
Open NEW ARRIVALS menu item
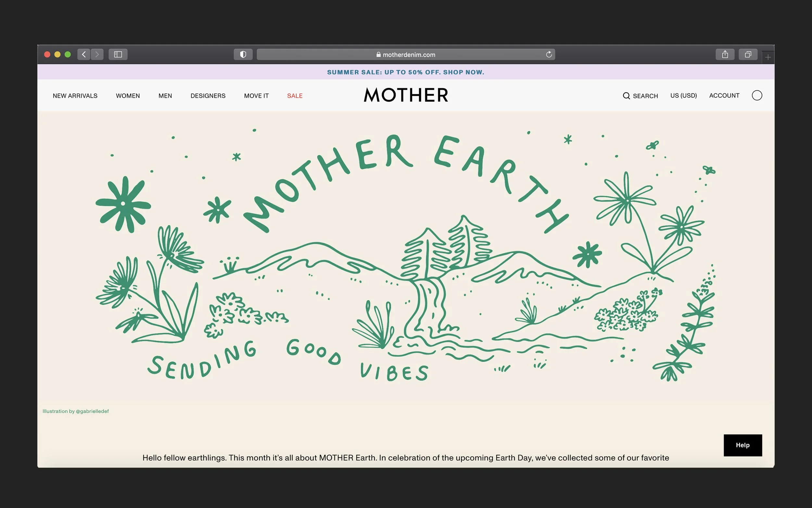75,96
